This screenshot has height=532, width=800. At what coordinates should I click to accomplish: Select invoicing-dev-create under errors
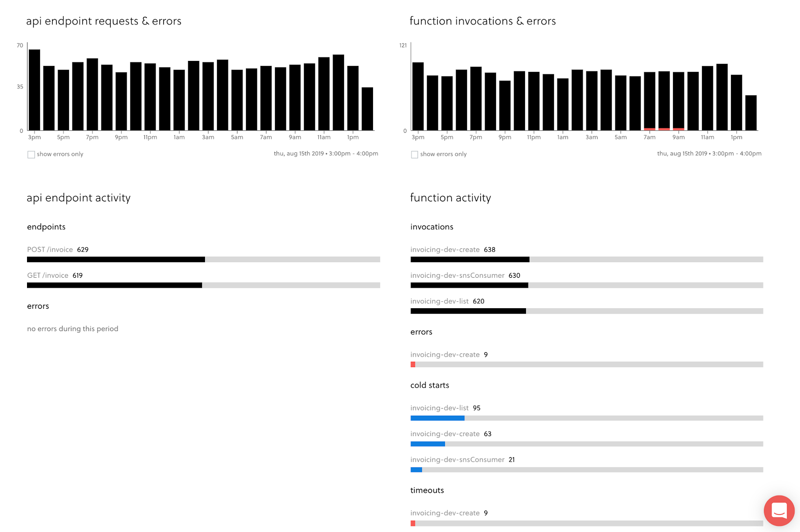click(445, 354)
